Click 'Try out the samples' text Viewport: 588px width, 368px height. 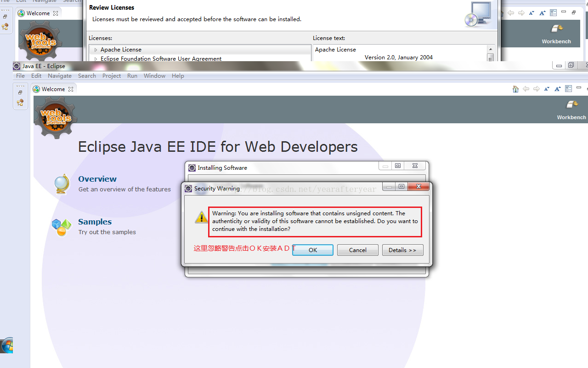pyautogui.click(x=107, y=232)
